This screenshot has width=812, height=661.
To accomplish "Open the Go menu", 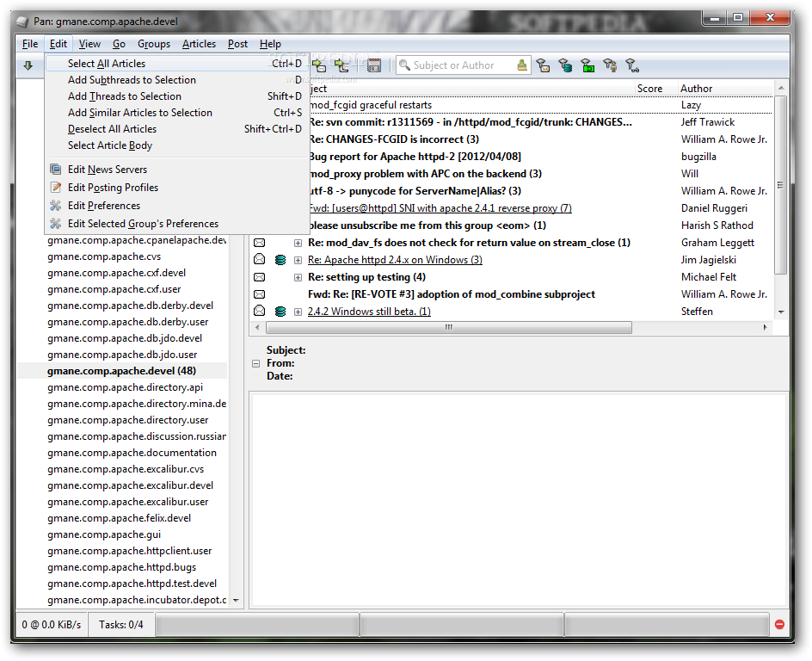I will point(119,44).
